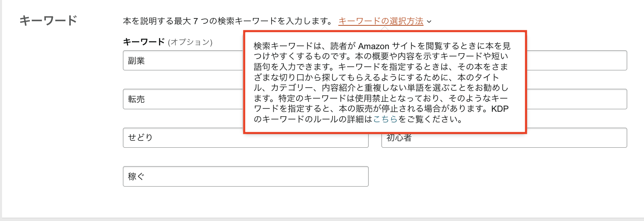
Task: Click the キーワード section heading
Action: pos(48,20)
